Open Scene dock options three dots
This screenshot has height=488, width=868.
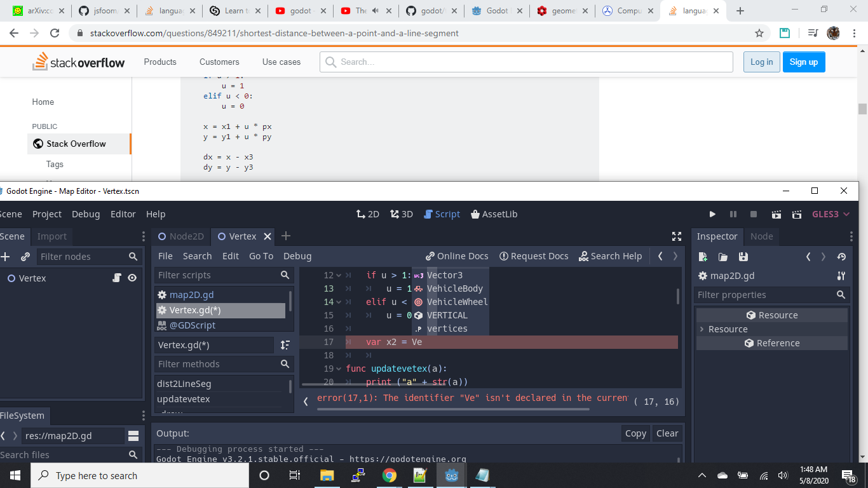click(x=144, y=236)
